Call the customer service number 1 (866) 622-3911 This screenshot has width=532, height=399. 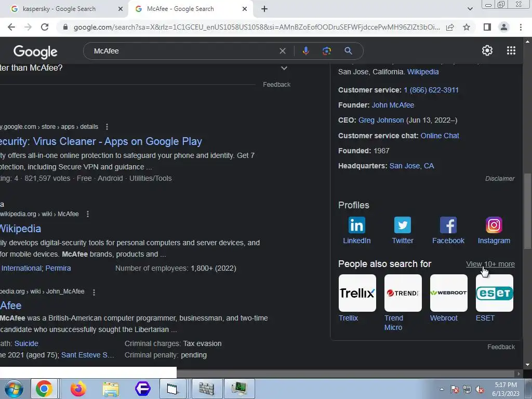(431, 90)
